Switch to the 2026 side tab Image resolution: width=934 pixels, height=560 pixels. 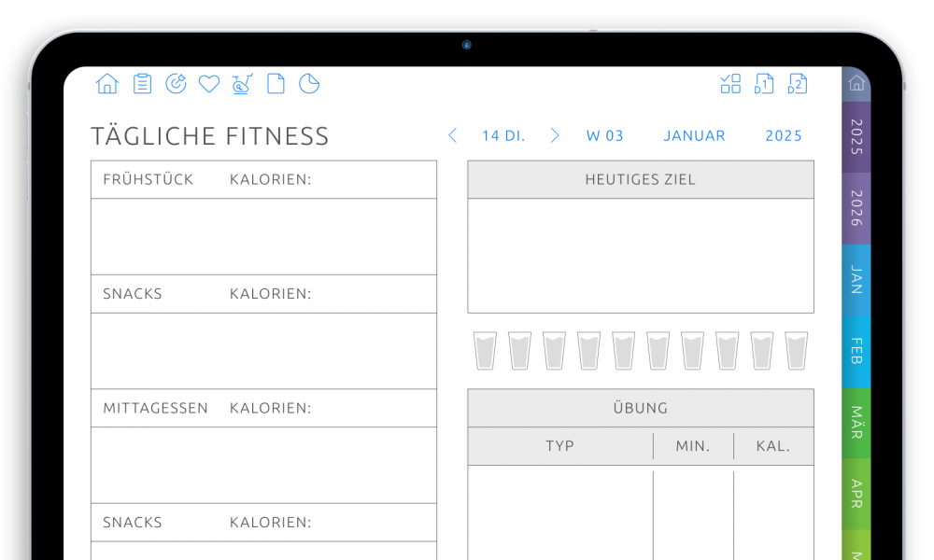pyautogui.click(x=856, y=208)
